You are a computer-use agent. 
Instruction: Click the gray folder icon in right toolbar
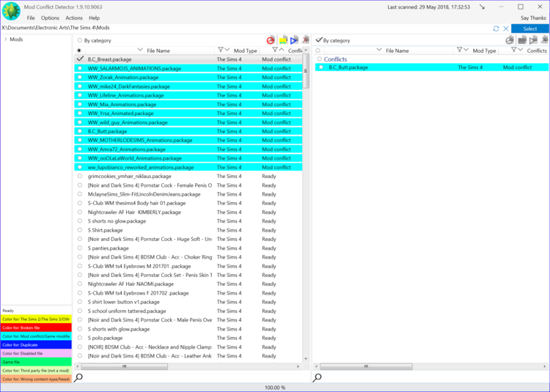click(522, 40)
